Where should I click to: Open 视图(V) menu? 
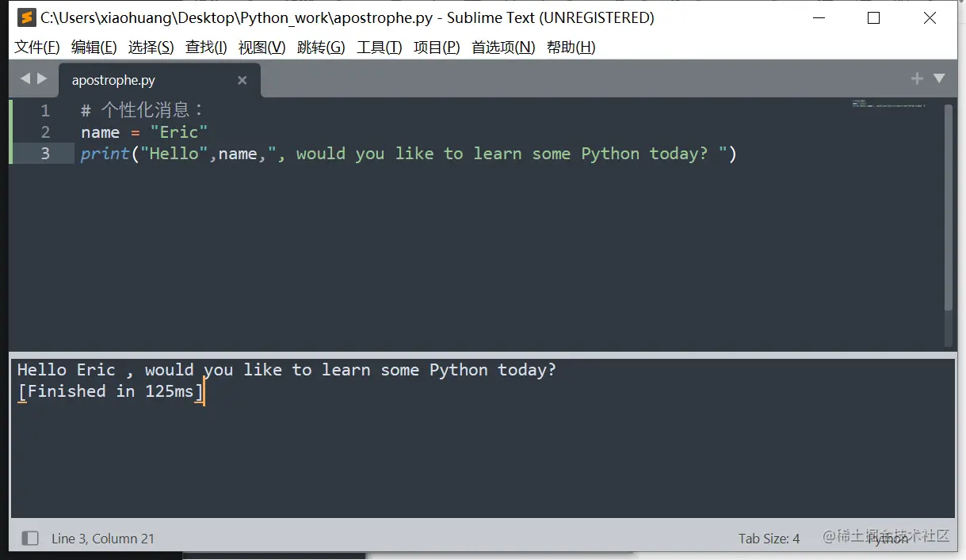(x=262, y=48)
